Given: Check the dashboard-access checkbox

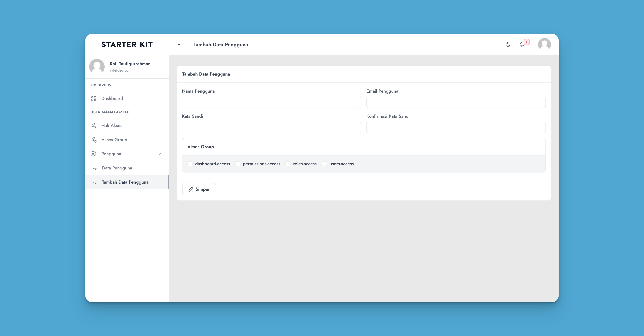Looking at the screenshot, I should tap(190, 164).
